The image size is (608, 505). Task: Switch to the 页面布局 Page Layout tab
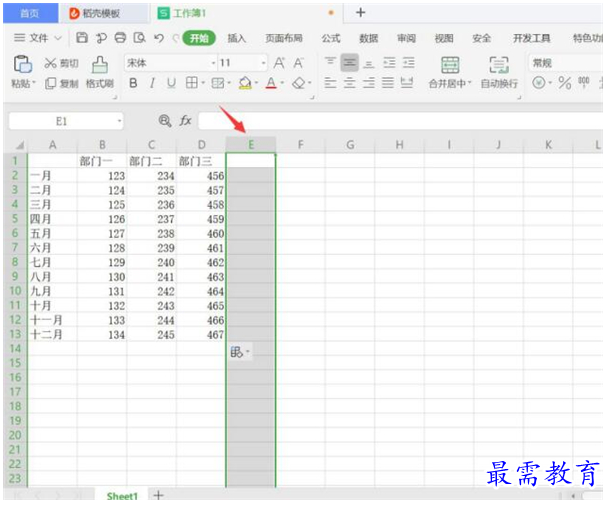pyautogui.click(x=284, y=38)
